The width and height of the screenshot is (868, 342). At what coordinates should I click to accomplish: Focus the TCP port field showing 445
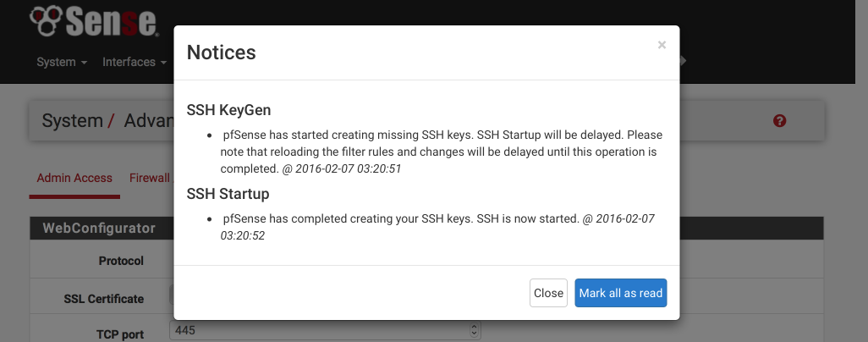pos(325,330)
